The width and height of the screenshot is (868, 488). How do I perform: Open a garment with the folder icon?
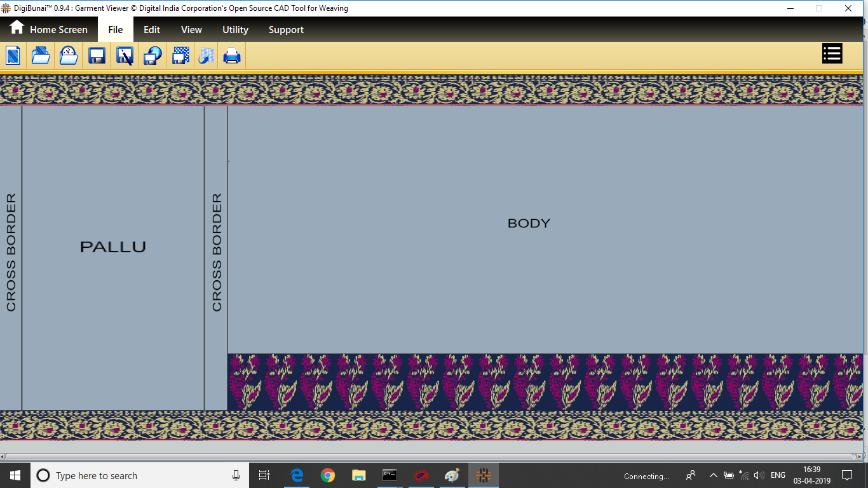[x=41, y=56]
